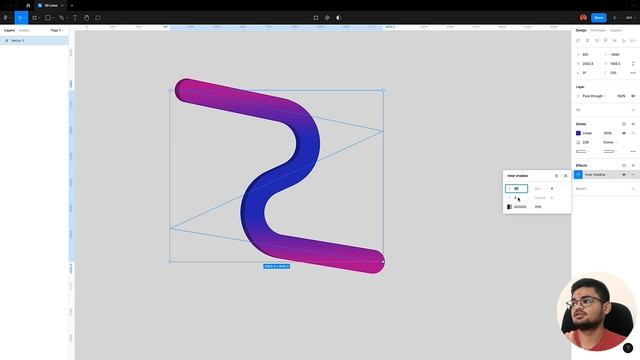Viewport: 640px width, 360px height.
Task: Remove the Inner shadow effect
Action: (633, 175)
